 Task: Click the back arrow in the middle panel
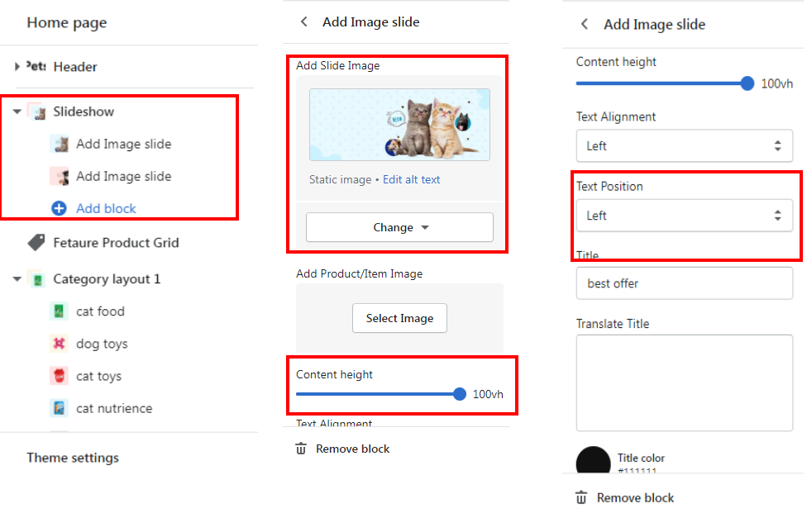tap(304, 22)
